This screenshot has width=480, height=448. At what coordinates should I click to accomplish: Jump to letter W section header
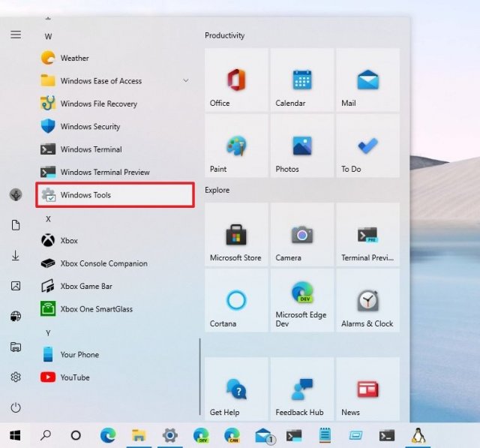(48, 37)
